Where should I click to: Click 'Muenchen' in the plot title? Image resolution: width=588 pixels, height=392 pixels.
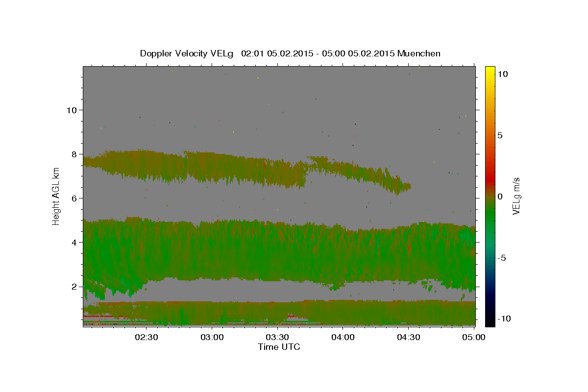[419, 53]
